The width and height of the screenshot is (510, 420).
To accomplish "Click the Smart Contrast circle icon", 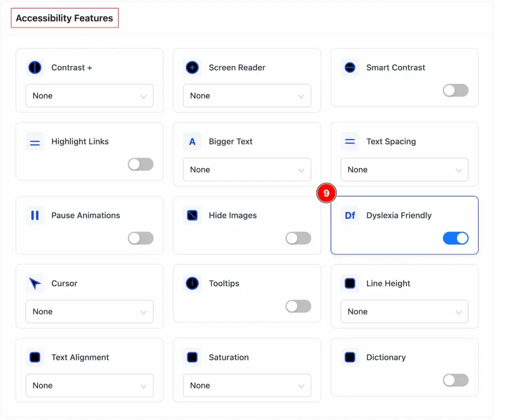I will [x=350, y=68].
